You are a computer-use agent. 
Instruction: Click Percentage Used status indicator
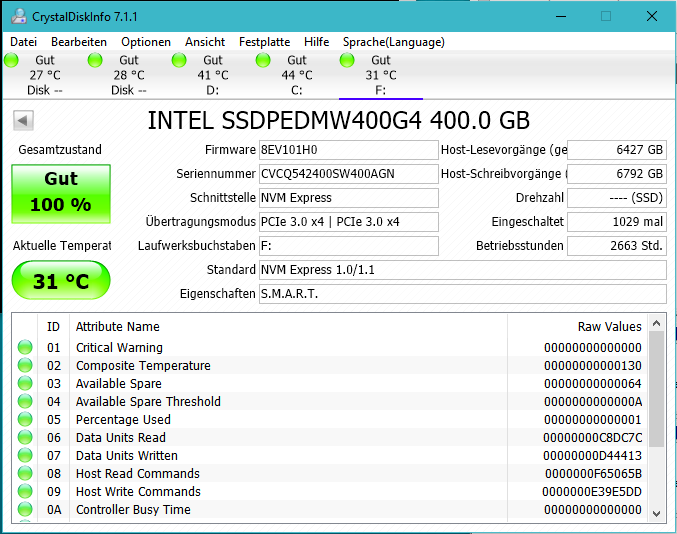pyautogui.click(x=25, y=420)
